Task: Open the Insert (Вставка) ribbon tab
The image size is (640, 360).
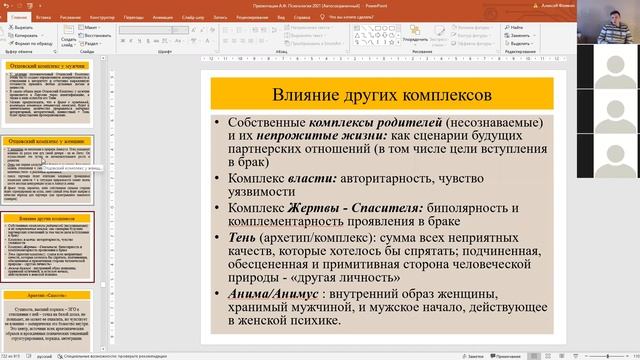Action: [x=43, y=17]
